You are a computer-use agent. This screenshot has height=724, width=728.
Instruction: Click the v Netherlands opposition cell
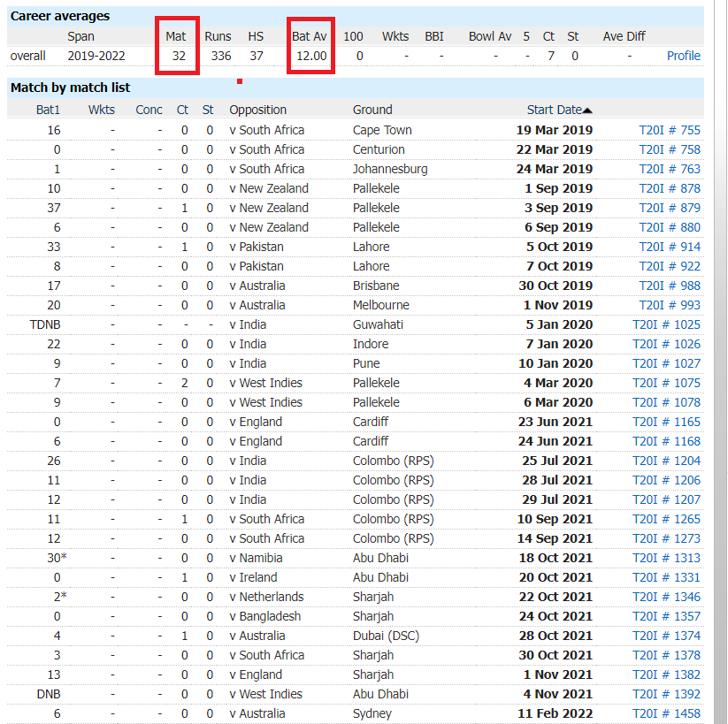point(266,598)
